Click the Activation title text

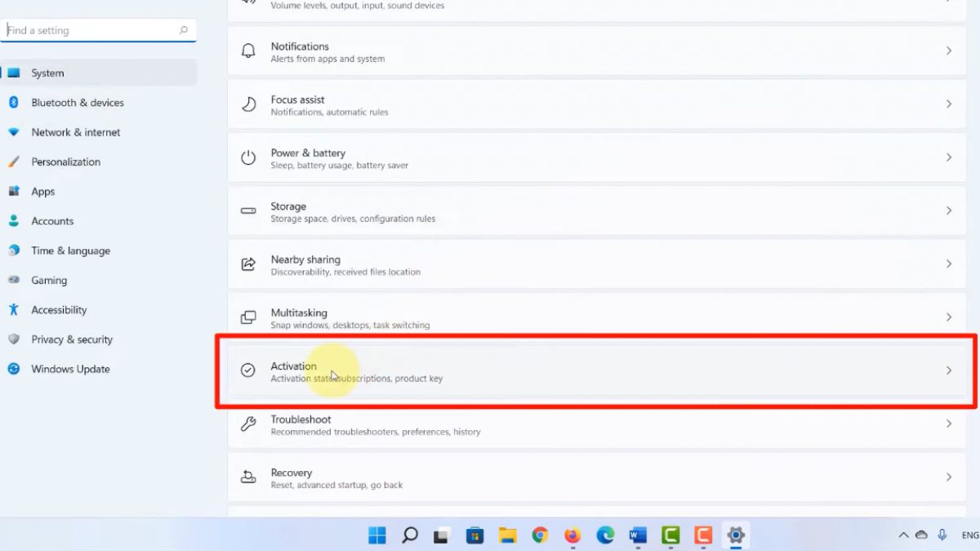[x=294, y=366]
